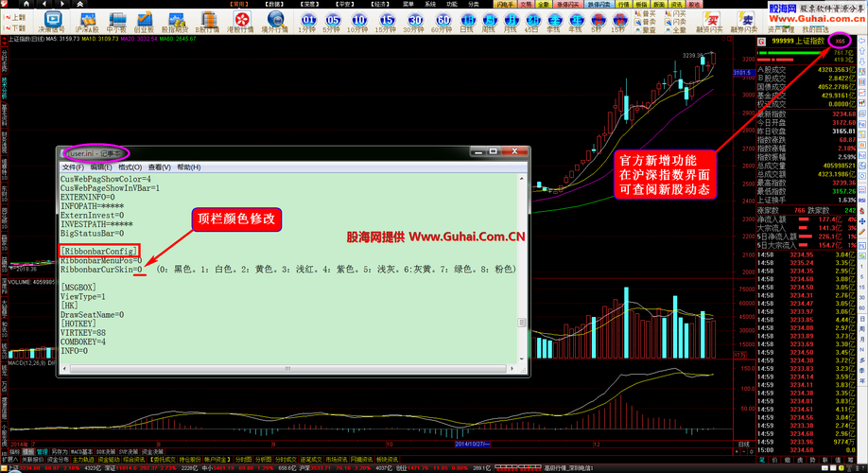Select 涨停闪买 tab

568,4
